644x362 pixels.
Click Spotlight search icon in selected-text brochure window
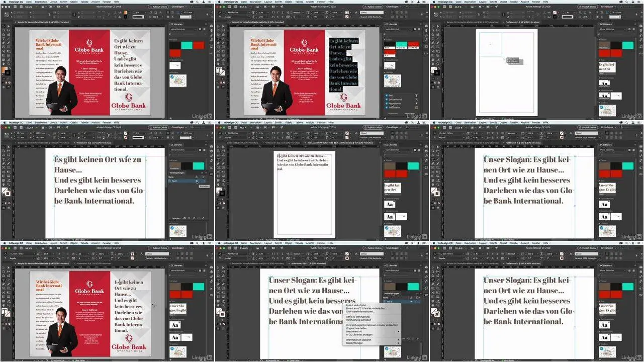[x=412, y=2]
